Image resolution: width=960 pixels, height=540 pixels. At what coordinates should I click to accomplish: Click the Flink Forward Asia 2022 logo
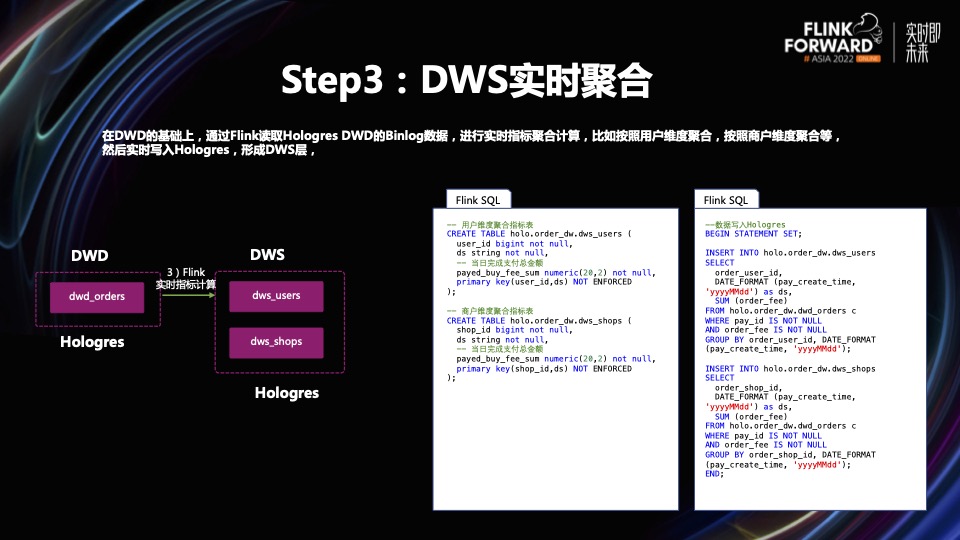pyautogui.click(x=833, y=38)
